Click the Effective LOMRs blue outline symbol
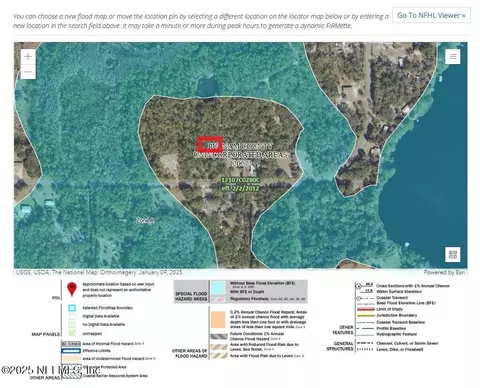The image size is (480, 388). click(71, 351)
